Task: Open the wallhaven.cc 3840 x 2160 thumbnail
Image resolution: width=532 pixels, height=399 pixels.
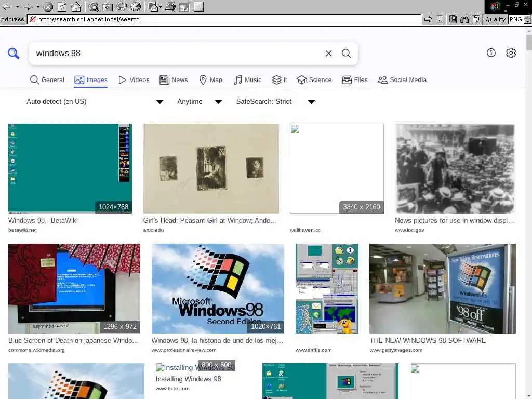Action: click(x=337, y=169)
